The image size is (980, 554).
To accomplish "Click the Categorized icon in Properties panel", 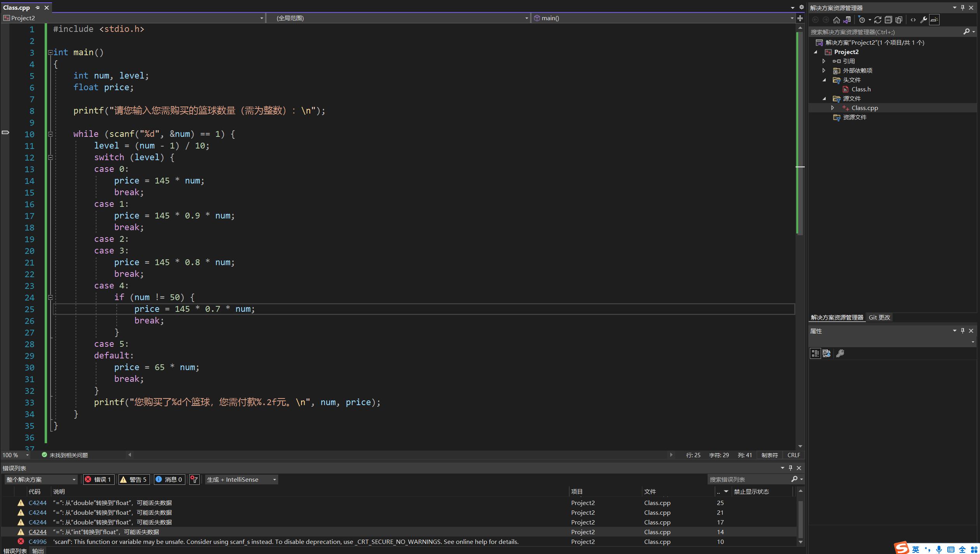I will coord(815,353).
